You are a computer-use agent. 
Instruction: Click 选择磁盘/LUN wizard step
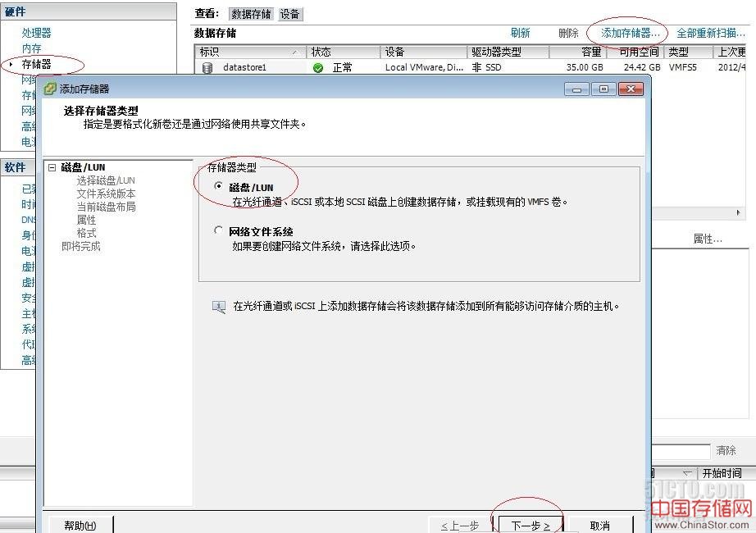click(x=106, y=180)
